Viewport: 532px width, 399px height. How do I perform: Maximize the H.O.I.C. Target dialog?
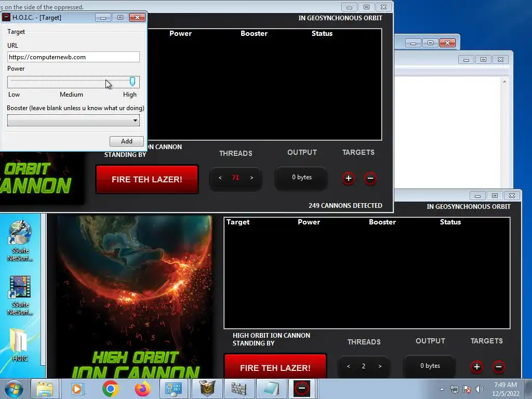click(x=120, y=17)
